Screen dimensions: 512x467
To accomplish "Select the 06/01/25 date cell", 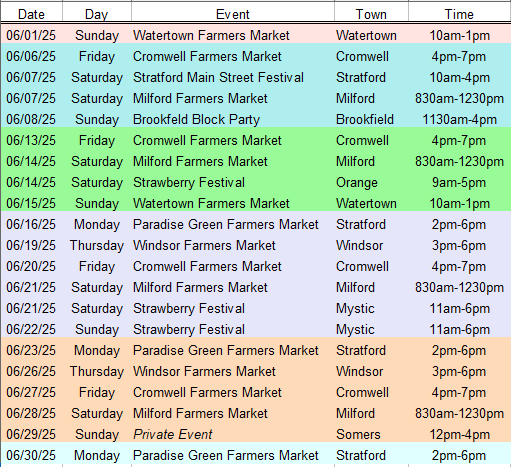I will (x=31, y=35).
